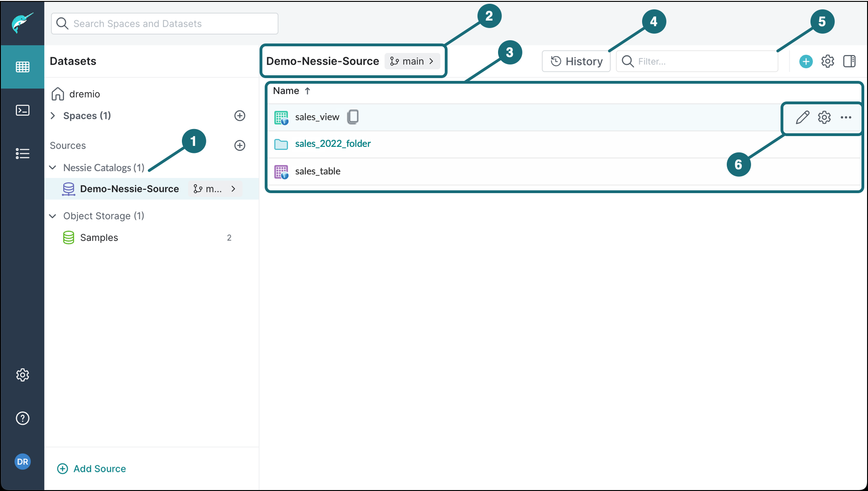Image resolution: width=868 pixels, height=491 pixels.
Task: Copy the sales_view path using clipboard icon
Action: pos(353,117)
